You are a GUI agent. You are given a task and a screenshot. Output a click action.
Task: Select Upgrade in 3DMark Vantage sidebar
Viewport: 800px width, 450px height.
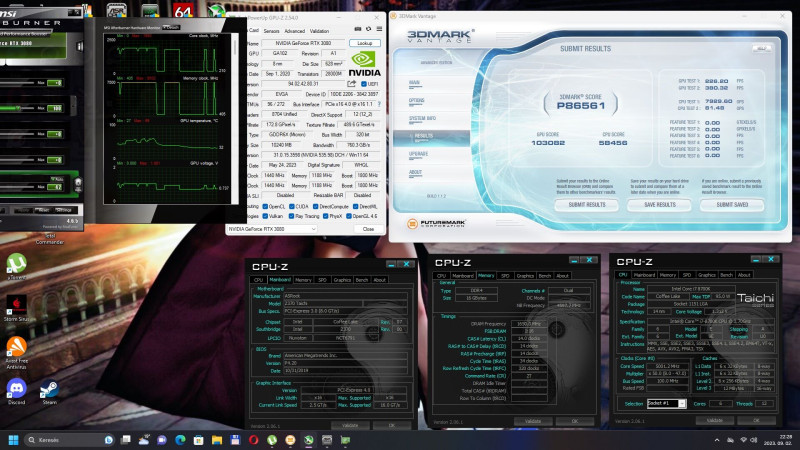pyautogui.click(x=418, y=154)
